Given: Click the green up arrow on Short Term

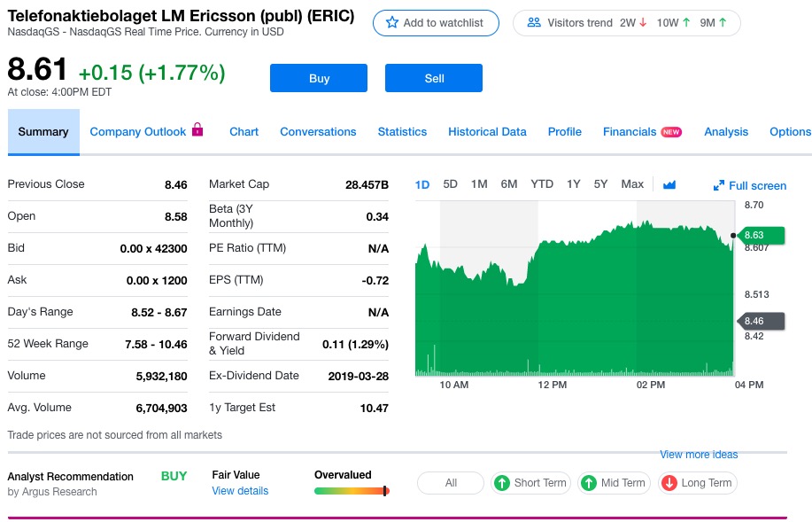Looking at the screenshot, I should (x=502, y=483).
